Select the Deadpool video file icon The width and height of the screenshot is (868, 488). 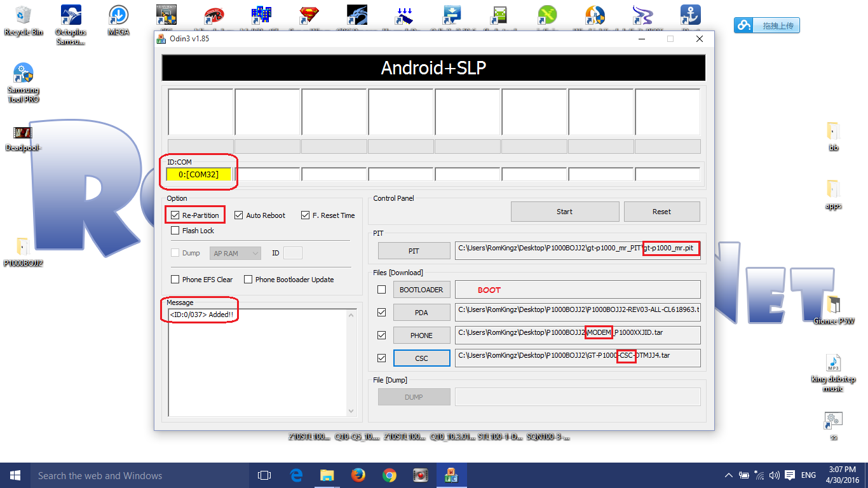tap(23, 138)
